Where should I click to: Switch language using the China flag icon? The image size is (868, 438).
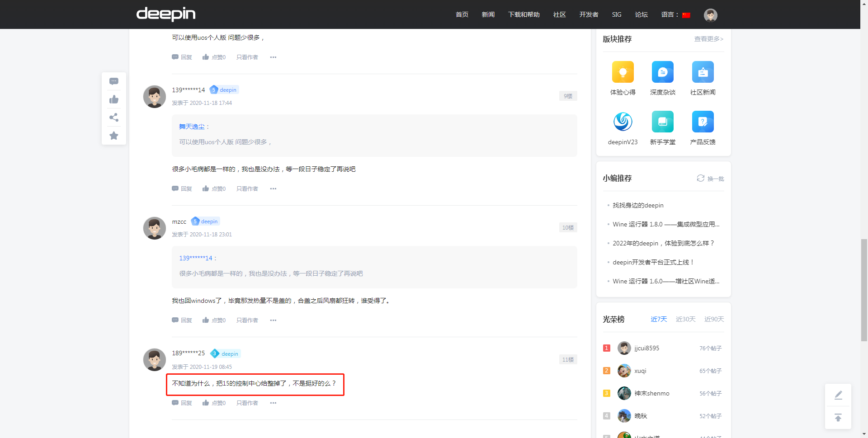tap(686, 15)
